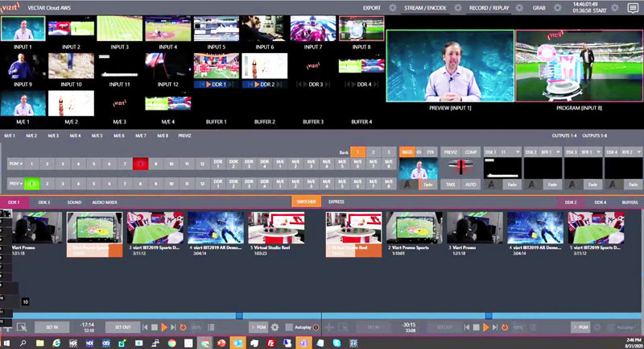The width and height of the screenshot is (644, 349).
Task: Open the AUDIO MIXER tab
Action: [x=105, y=202]
